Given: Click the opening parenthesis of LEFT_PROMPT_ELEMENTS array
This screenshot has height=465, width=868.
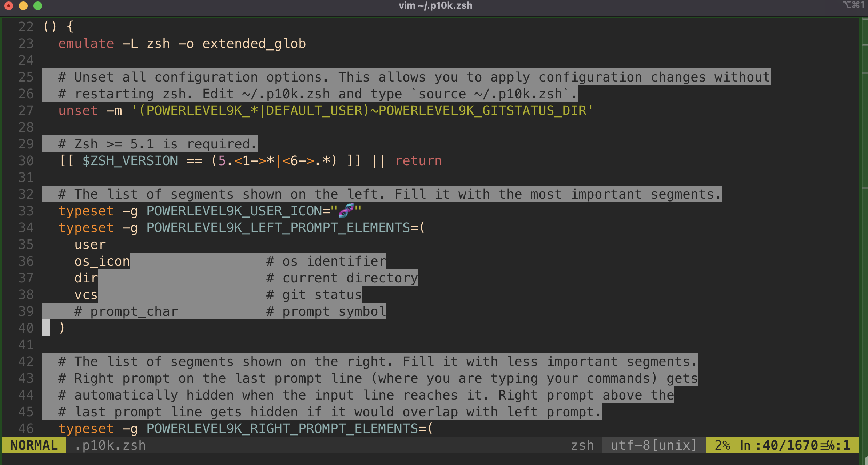Looking at the screenshot, I should (422, 228).
